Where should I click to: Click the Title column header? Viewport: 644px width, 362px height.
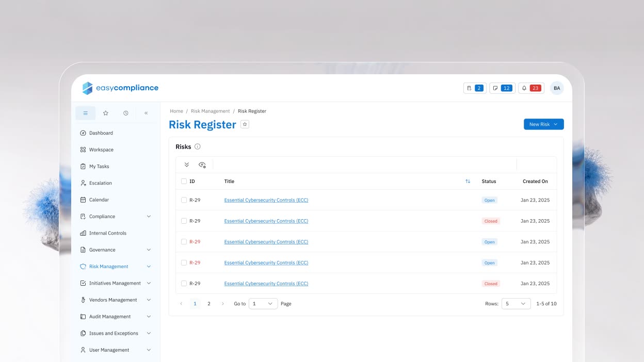pyautogui.click(x=229, y=182)
